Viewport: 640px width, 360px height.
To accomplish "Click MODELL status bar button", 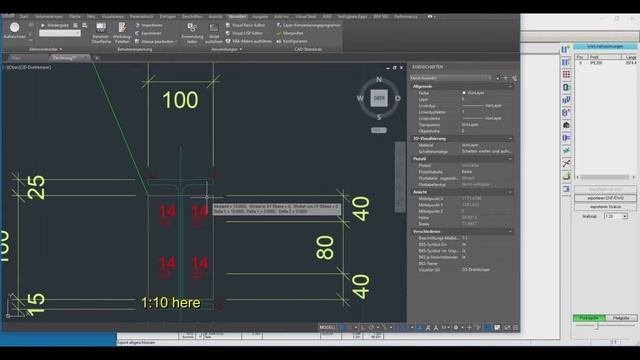I will pyautogui.click(x=327, y=327).
